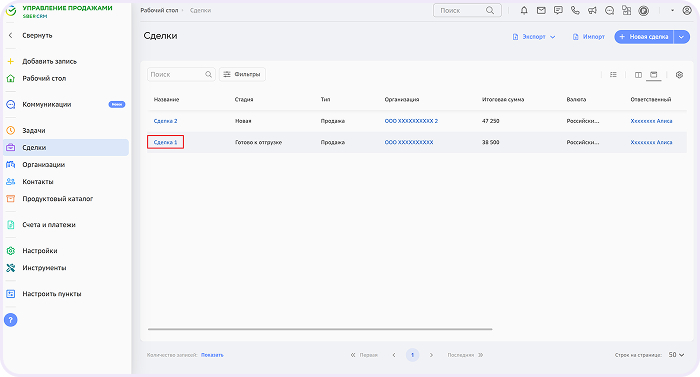Viewport: 700px width, 377px height.
Task: Open the mail envelope icon in header
Action: pos(541,10)
